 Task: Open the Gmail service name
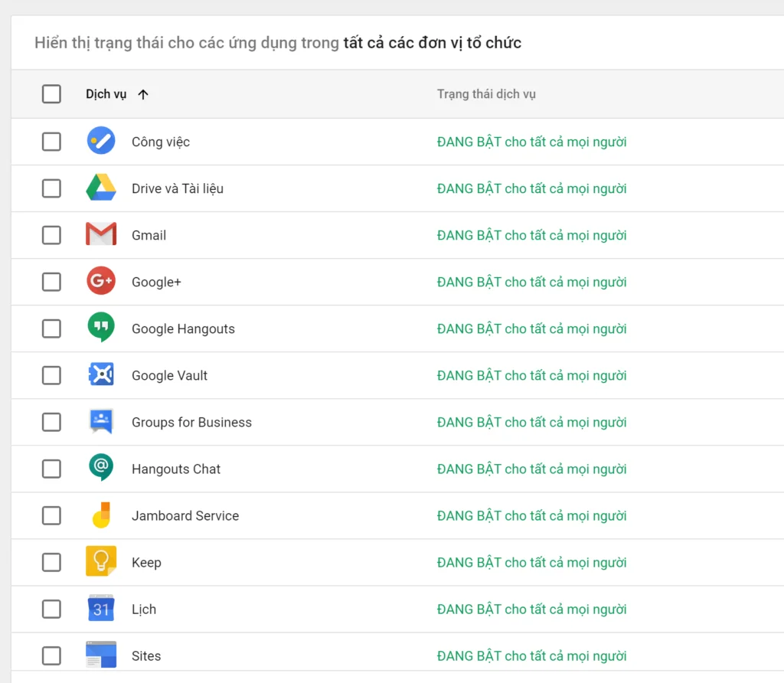pyautogui.click(x=149, y=235)
